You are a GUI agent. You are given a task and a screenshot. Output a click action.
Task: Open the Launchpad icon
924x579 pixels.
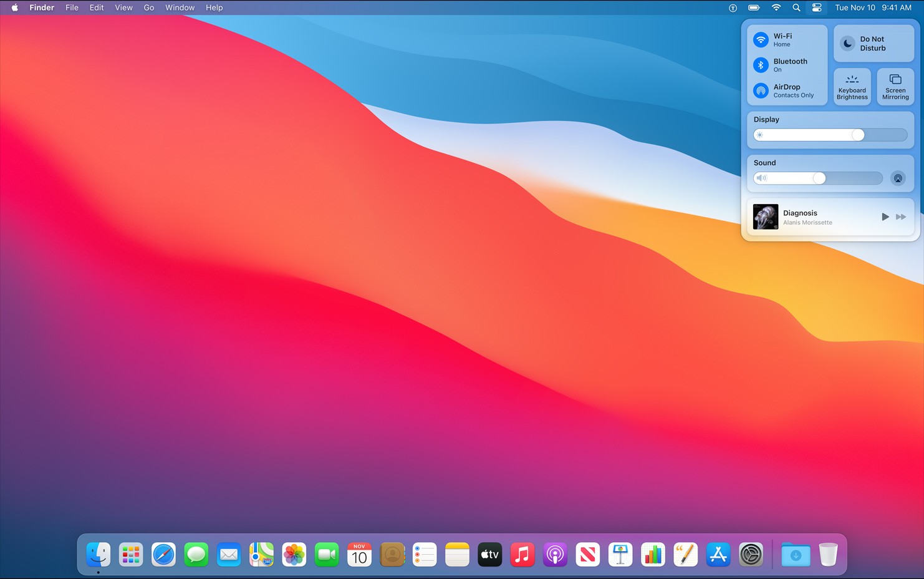[x=131, y=554]
